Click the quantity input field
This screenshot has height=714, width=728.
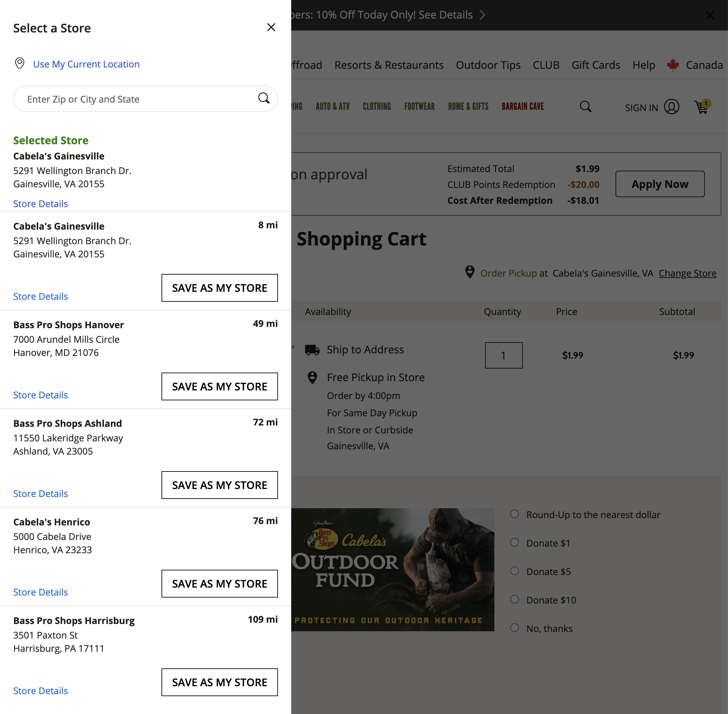(504, 355)
